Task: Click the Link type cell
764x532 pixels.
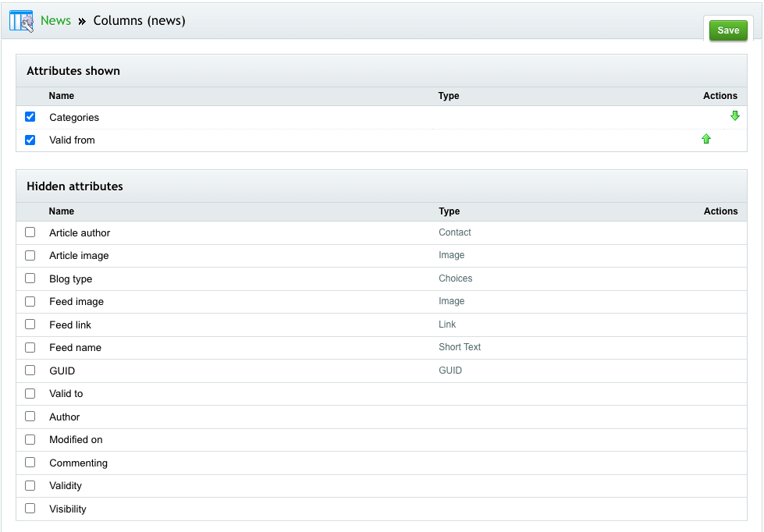Action: (447, 325)
